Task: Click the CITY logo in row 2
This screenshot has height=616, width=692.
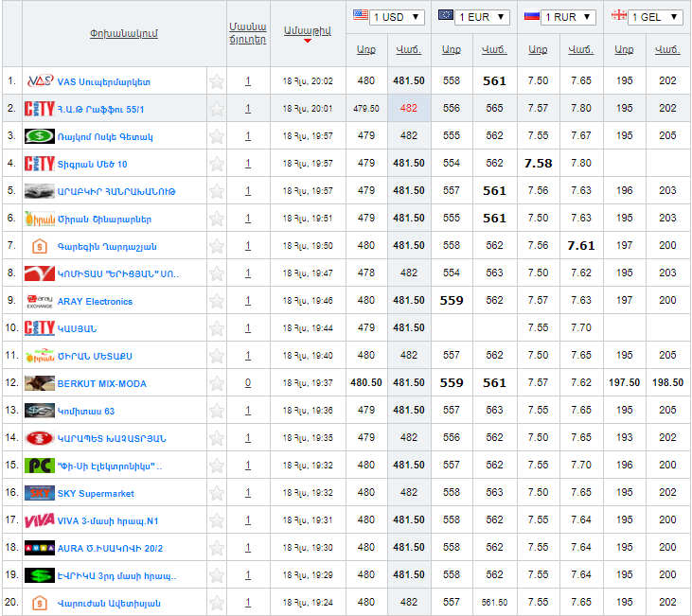Action: point(40,109)
